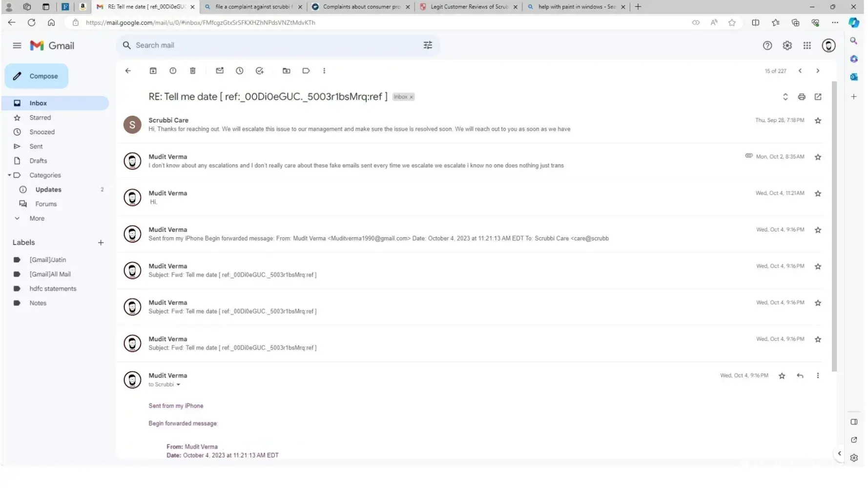Collapse the Categories section in the sidebar
The width and height of the screenshot is (868, 488).
pos(9,175)
